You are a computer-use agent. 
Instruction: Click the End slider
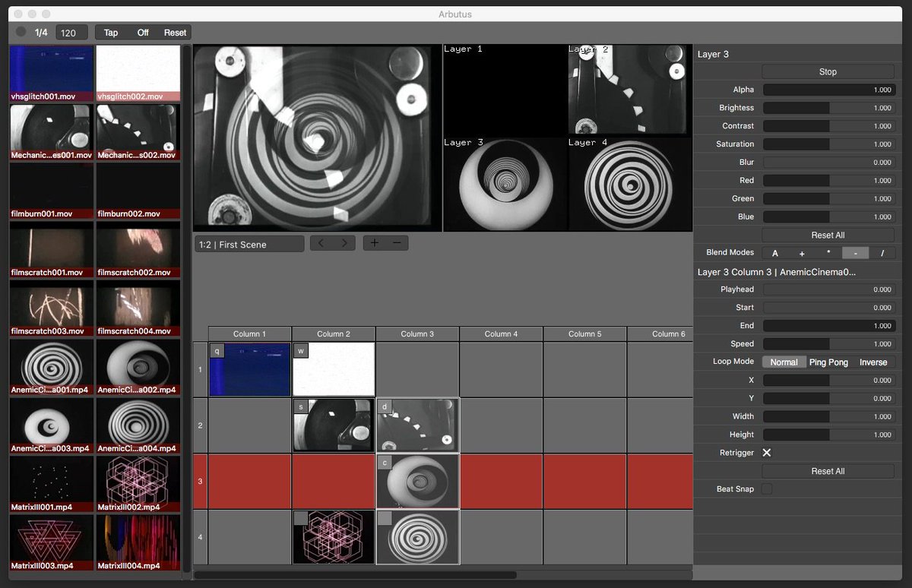point(828,326)
